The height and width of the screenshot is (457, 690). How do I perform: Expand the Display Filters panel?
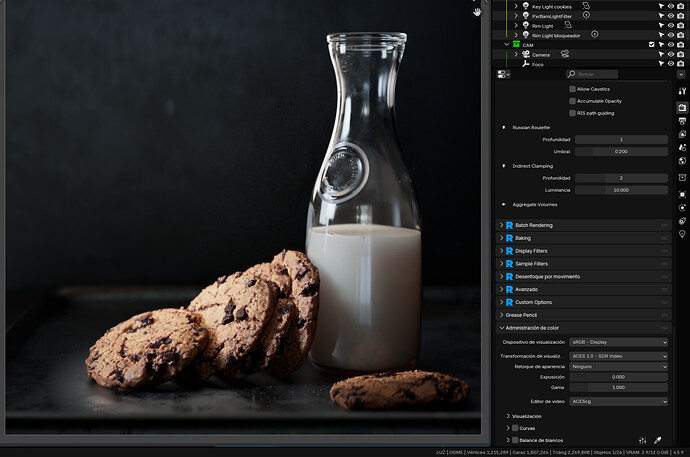pos(584,251)
